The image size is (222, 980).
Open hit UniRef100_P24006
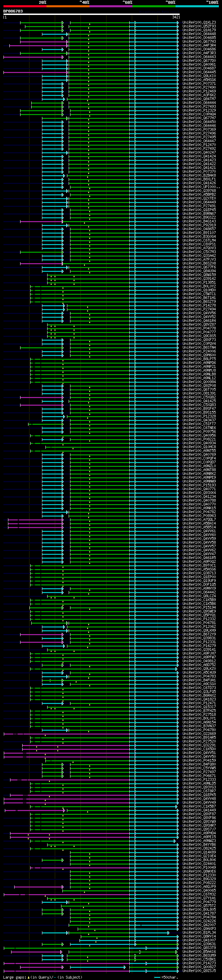coord(199,351)
